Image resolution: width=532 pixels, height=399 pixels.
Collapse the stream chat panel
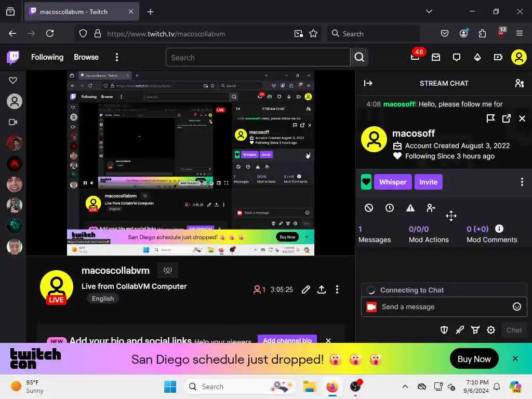(x=368, y=83)
